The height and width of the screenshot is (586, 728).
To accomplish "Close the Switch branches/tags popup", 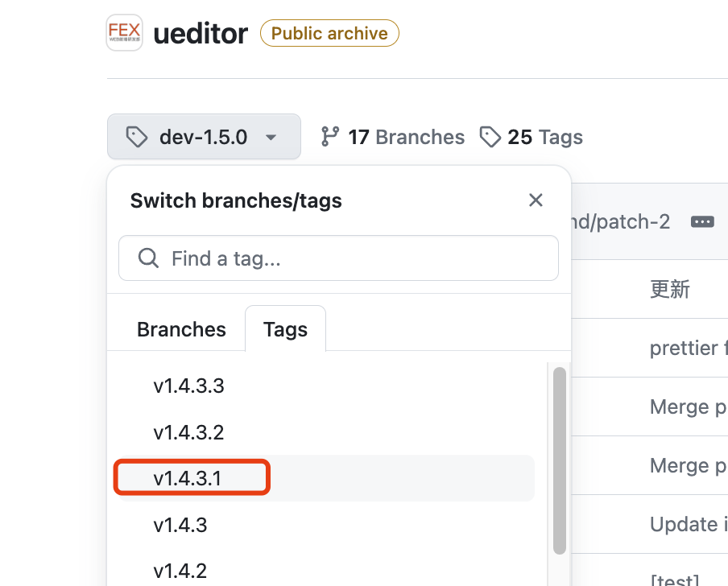I will [536, 200].
